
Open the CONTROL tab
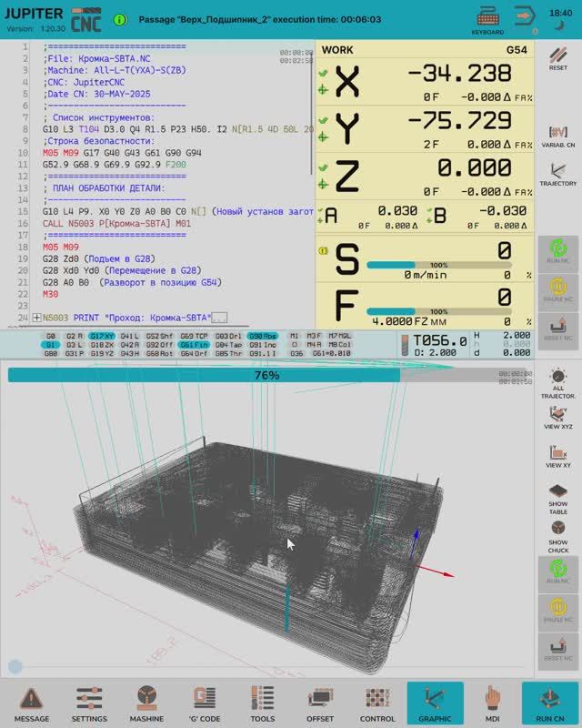point(377,703)
